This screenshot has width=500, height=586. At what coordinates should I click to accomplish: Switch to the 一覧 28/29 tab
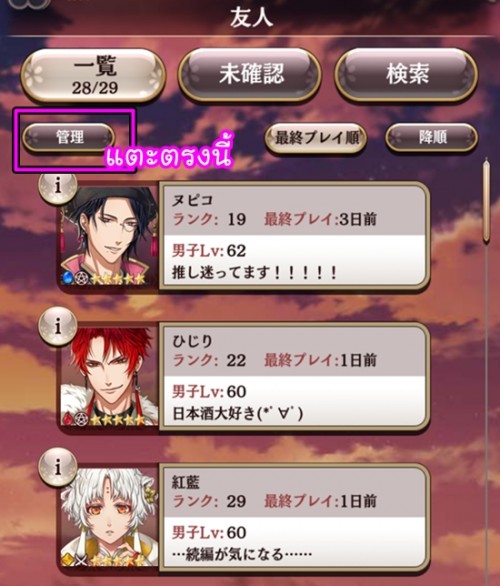tap(93, 76)
